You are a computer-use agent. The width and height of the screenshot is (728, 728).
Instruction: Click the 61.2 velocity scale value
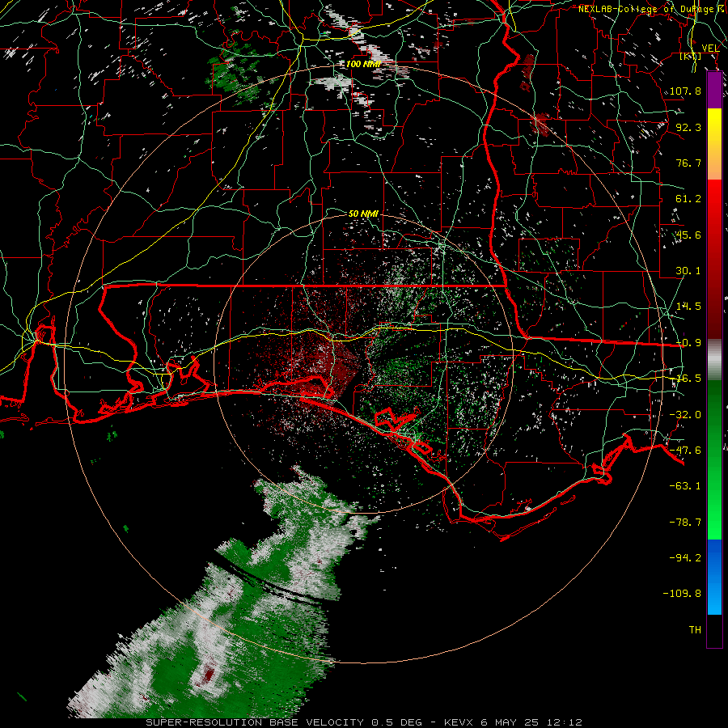coord(688,199)
